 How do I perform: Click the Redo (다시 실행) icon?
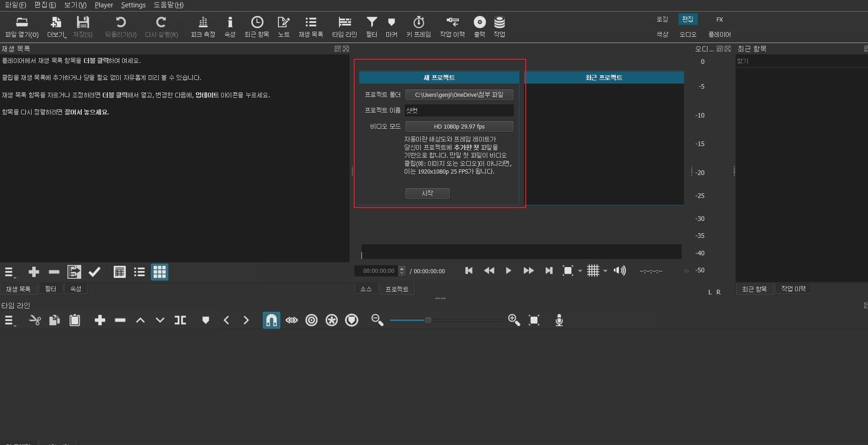[x=161, y=27]
